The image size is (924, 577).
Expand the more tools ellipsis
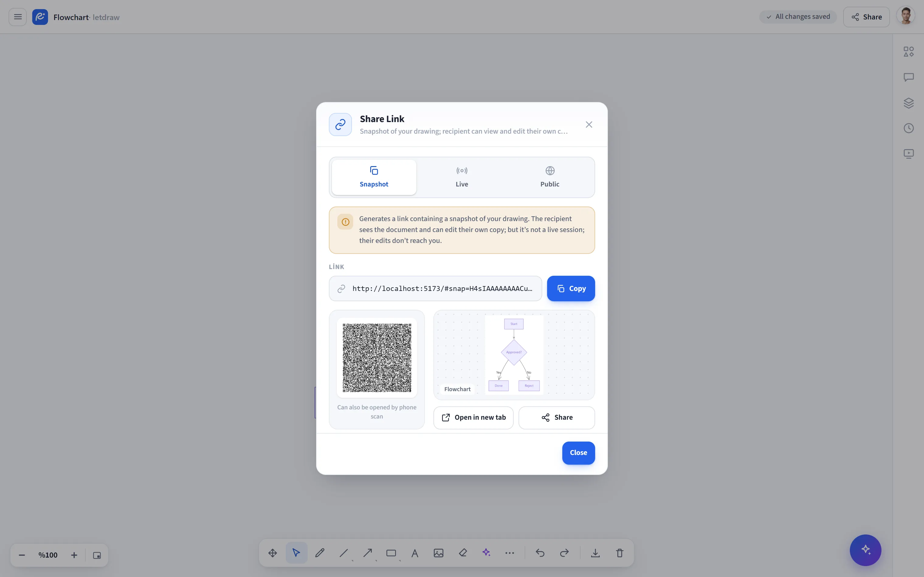(510, 553)
